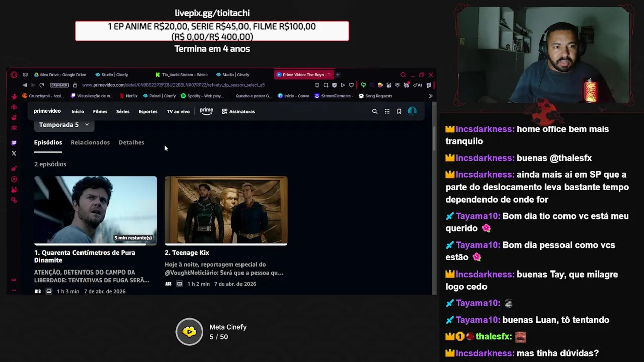
Task: Open the Séries navigation link
Action: click(123, 111)
